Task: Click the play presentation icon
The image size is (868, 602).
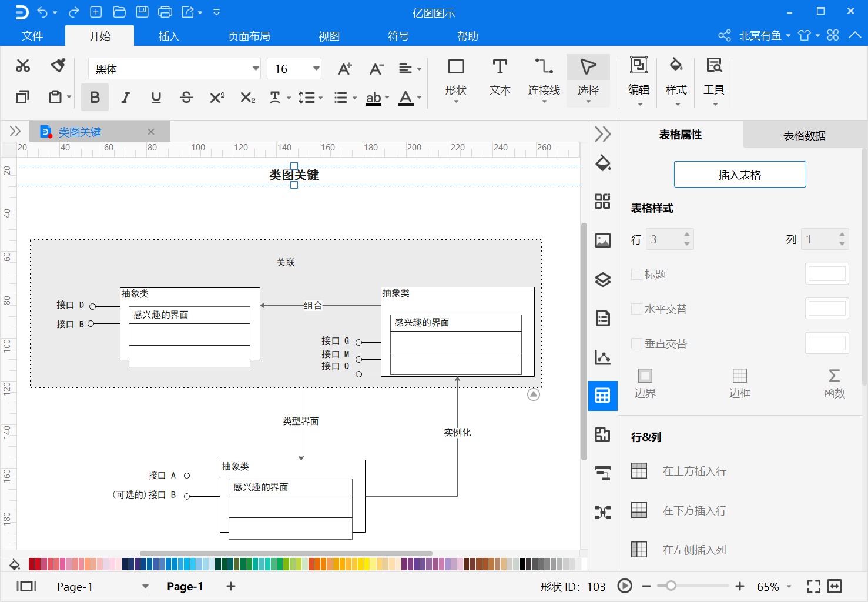Action: tap(625, 586)
